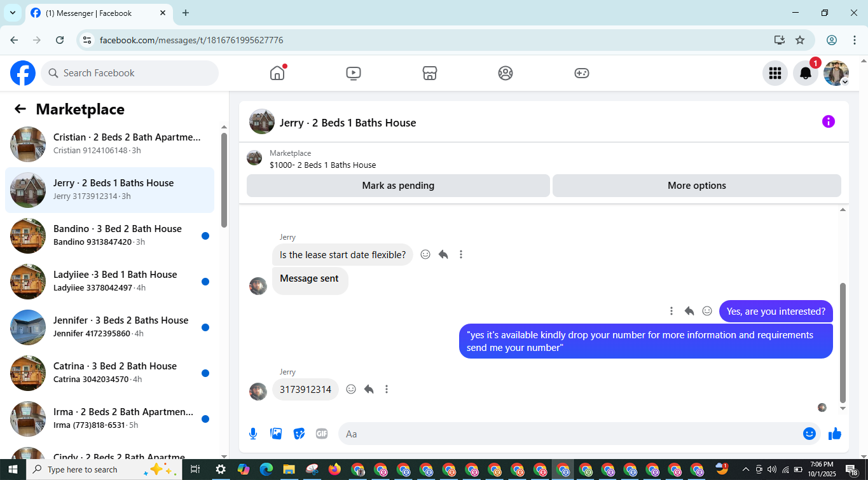Select the Jerry 2 Beds 1 Baths conversation
The height and width of the screenshot is (480, 868).
pyautogui.click(x=109, y=190)
